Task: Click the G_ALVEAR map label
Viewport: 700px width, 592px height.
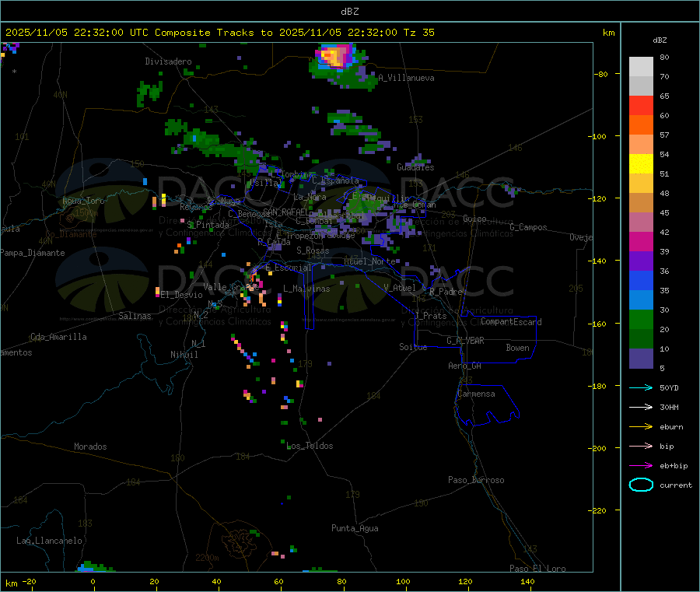Action: point(465,341)
